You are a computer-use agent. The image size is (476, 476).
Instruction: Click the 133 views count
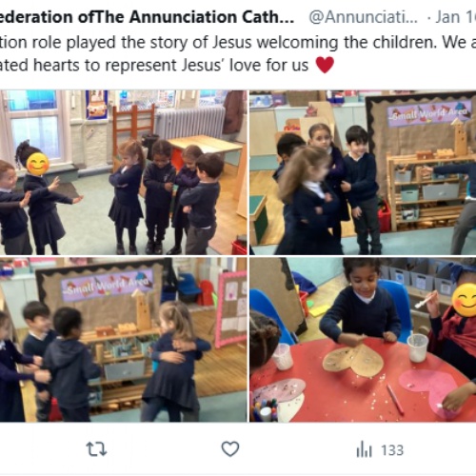click(x=392, y=450)
